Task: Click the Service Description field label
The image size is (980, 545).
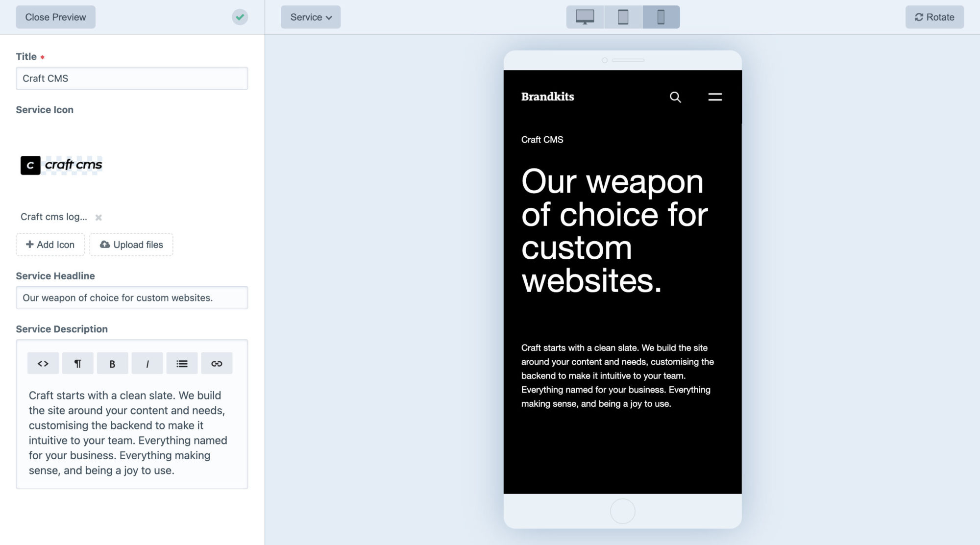Action: (x=62, y=329)
